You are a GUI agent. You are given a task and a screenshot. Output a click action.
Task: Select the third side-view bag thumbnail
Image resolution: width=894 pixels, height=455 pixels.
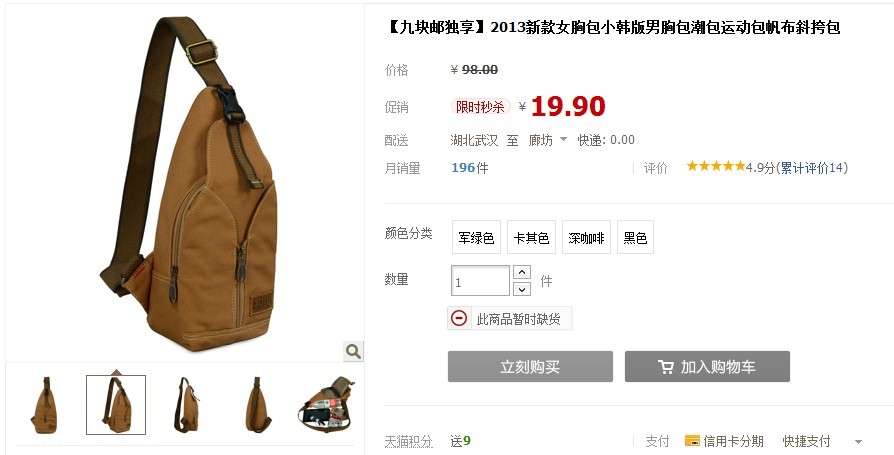pyautogui.click(x=187, y=405)
